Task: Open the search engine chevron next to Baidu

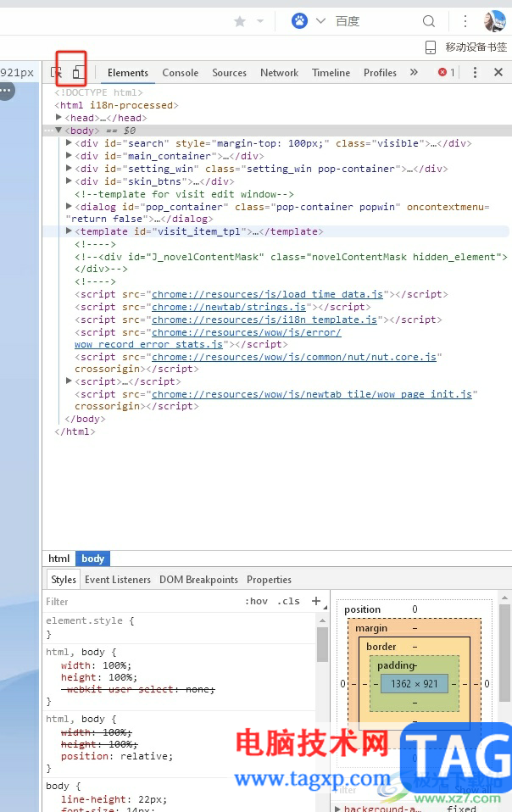Action: click(x=320, y=21)
